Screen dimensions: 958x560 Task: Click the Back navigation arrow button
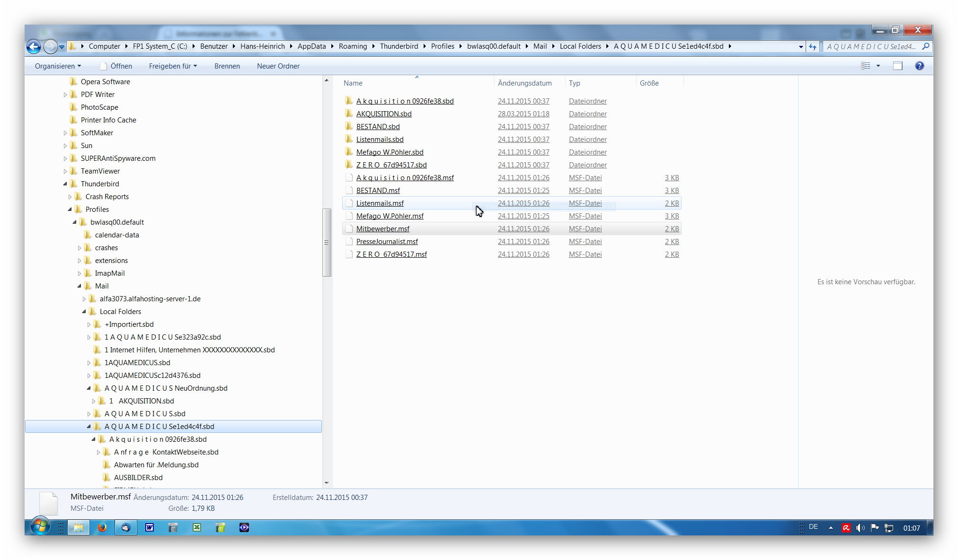point(33,46)
